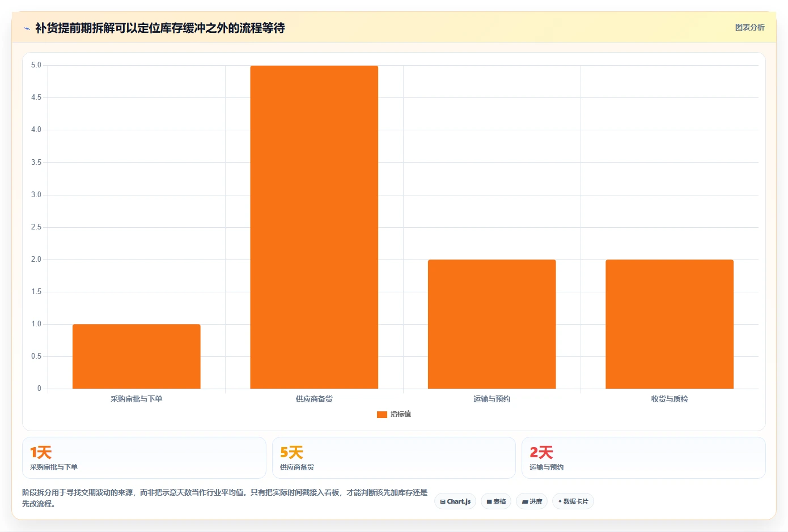
Task: Click the 指标值 legend label
Action: tap(401, 414)
